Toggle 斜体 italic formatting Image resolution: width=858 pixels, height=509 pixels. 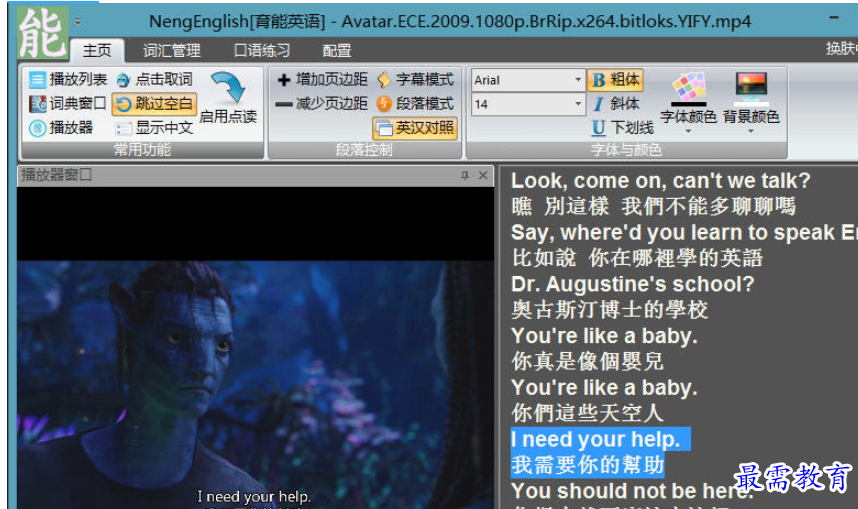pos(617,103)
